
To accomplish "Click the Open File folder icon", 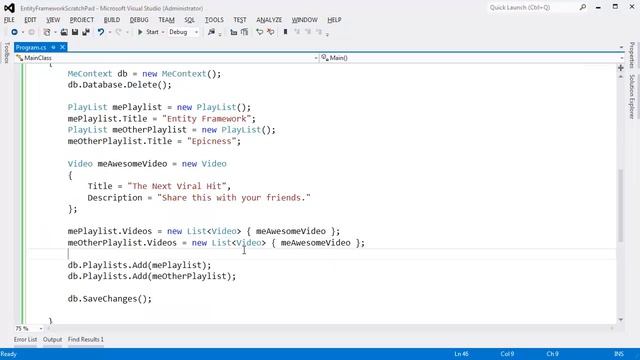I will pyautogui.click(x=64, y=32).
